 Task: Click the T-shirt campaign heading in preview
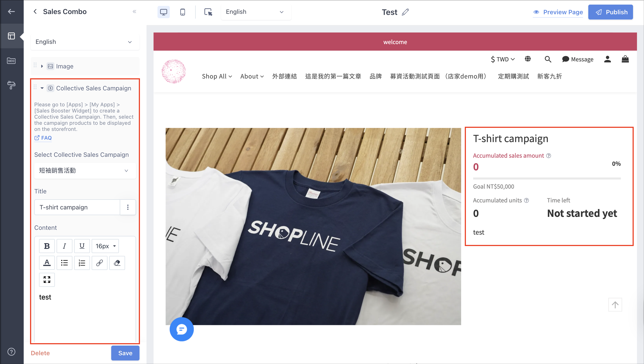(x=510, y=139)
